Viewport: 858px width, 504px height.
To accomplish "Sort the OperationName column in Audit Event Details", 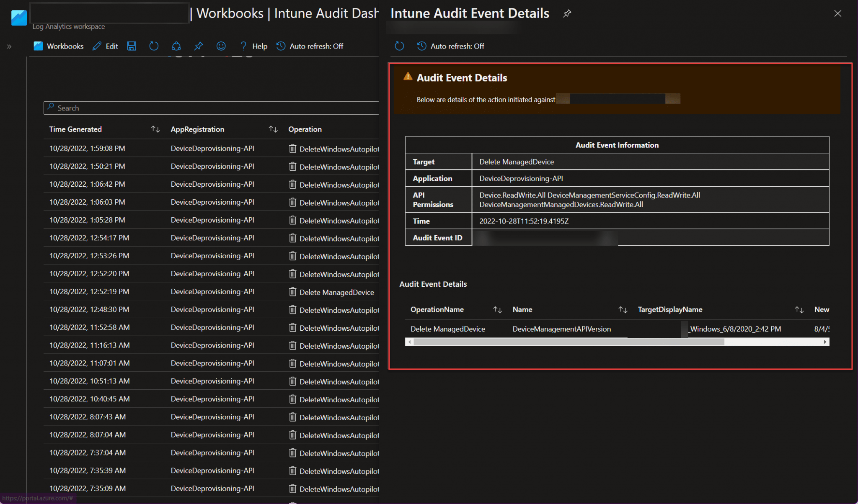I will (498, 310).
